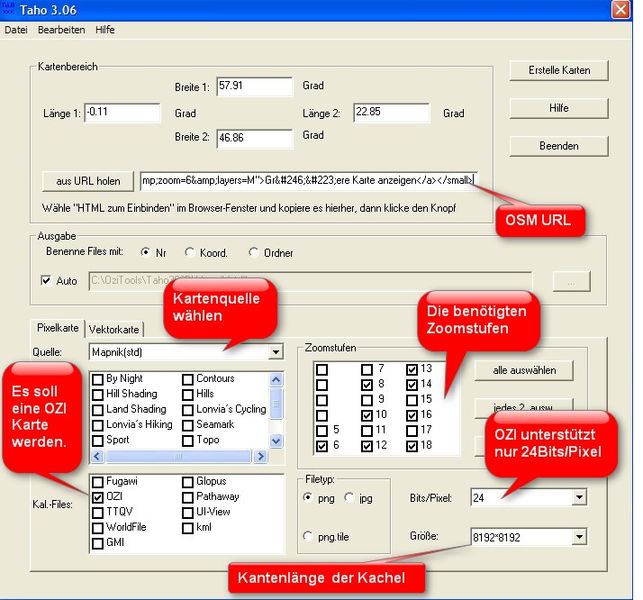Image resolution: width=643 pixels, height=600 pixels.
Task: Uncheck the OZI calibration file checkbox
Action: point(98,496)
